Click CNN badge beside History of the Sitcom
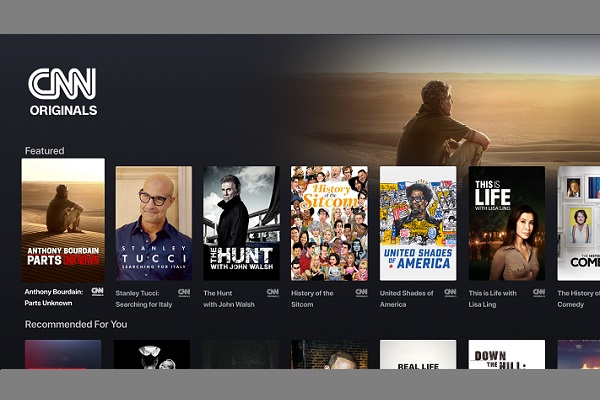The width and height of the screenshot is (600, 400). point(362,293)
